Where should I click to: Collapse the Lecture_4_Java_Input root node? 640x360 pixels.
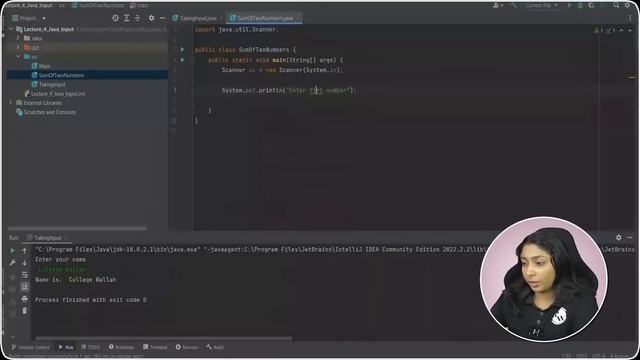[11, 29]
